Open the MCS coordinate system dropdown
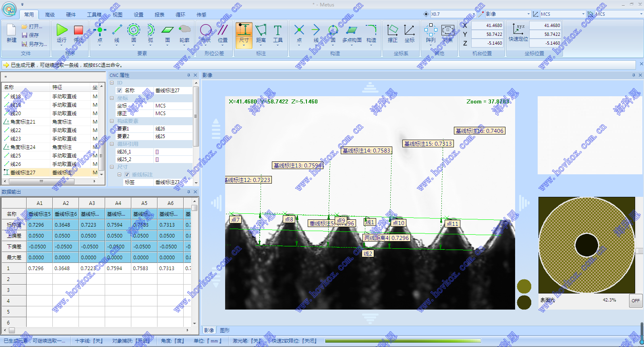The width and height of the screenshot is (644, 347). [583, 14]
